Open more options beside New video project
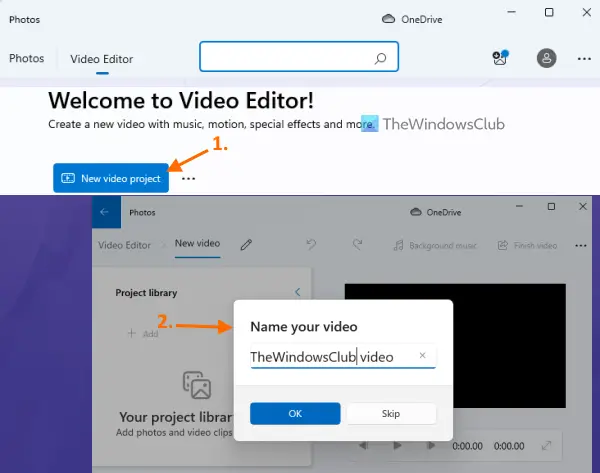The height and width of the screenshot is (473, 600). pyautogui.click(x=188, y=178)
